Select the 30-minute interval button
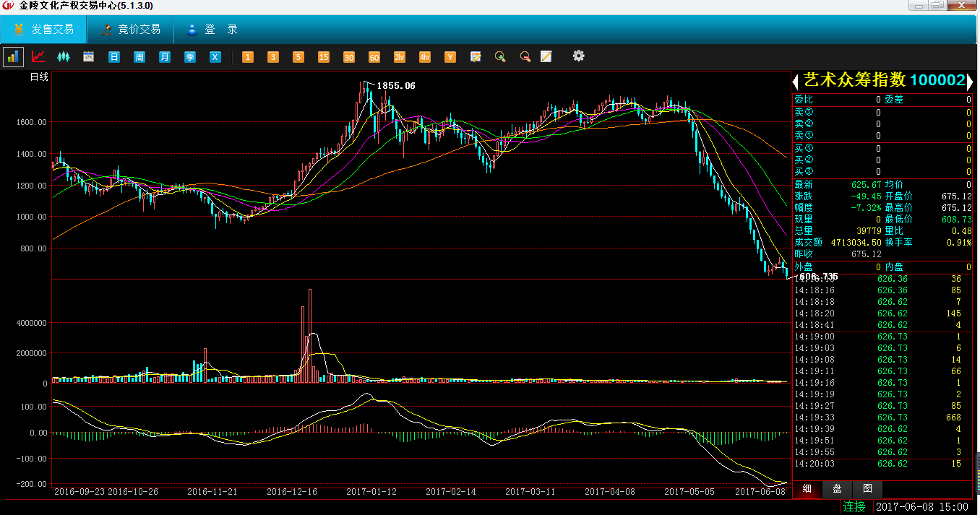Viewport: 980px width, 515px height. (x=349, y=56)
